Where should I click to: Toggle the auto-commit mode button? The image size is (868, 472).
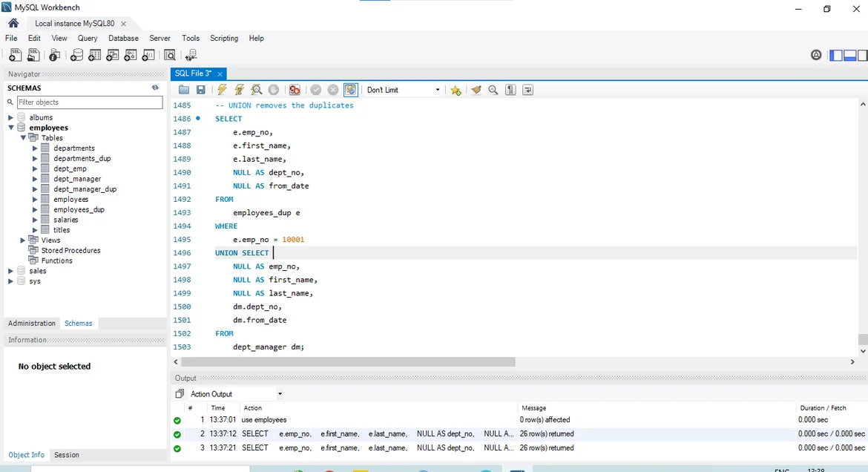click(351, 90)
